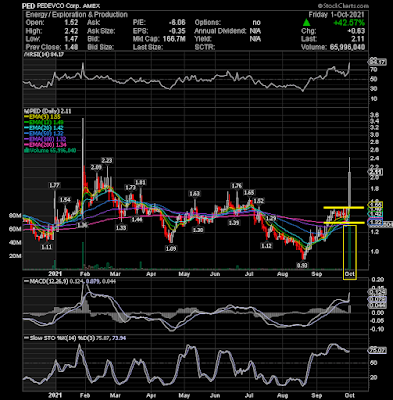Click the blue EMA(50) legend entry

43,134
